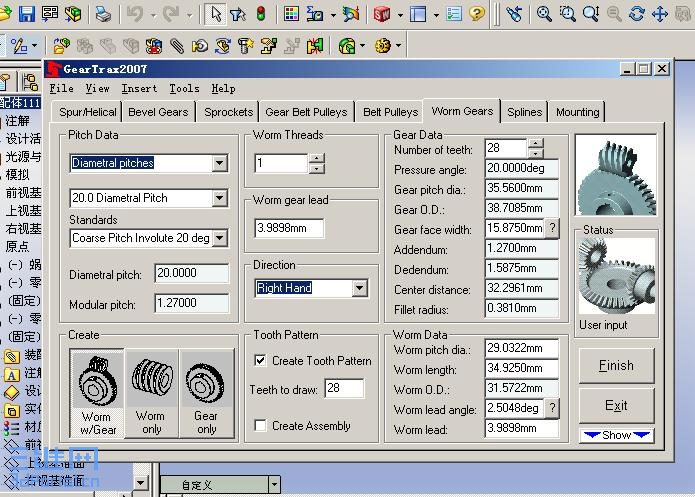Open the Tools menu in GearTrax

(x=184, y=89)
